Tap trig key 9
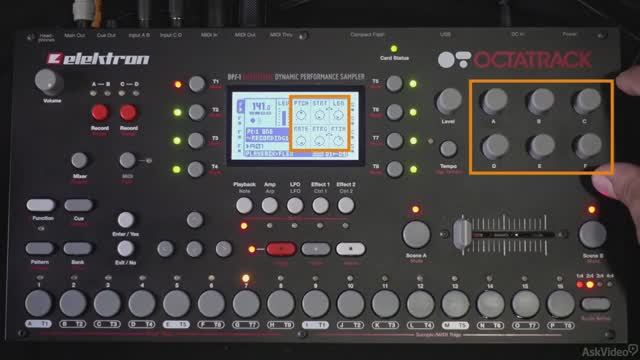 pos(316,304)
